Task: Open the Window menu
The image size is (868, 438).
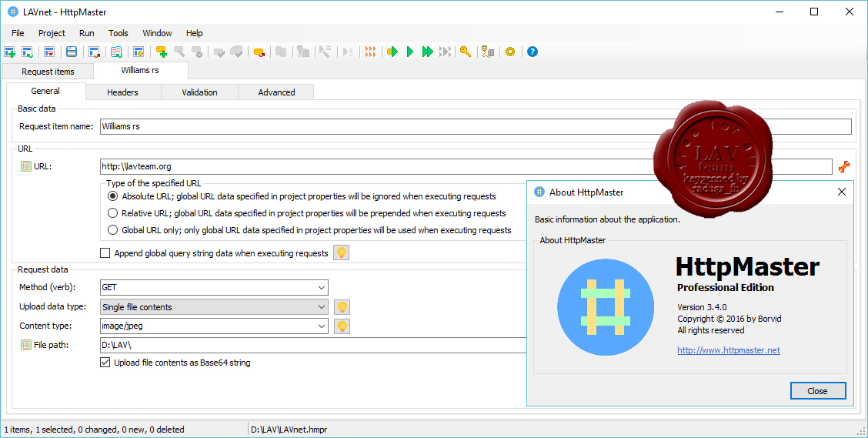Action: (157, 33)
